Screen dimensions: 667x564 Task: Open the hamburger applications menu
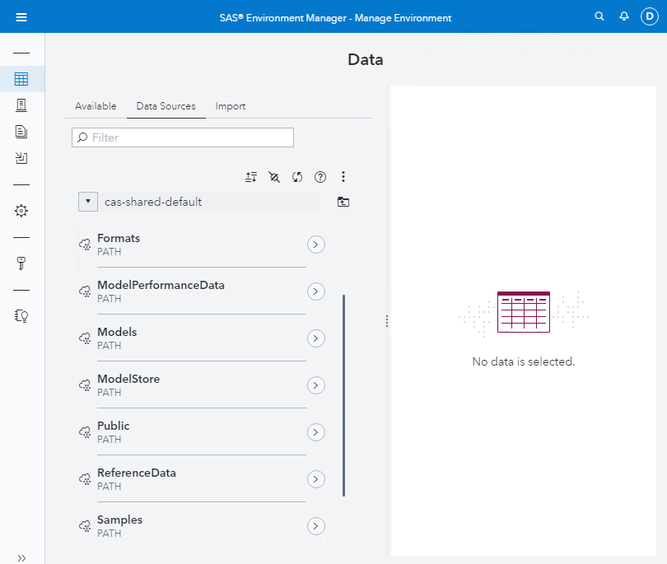[x=21, y=17]
